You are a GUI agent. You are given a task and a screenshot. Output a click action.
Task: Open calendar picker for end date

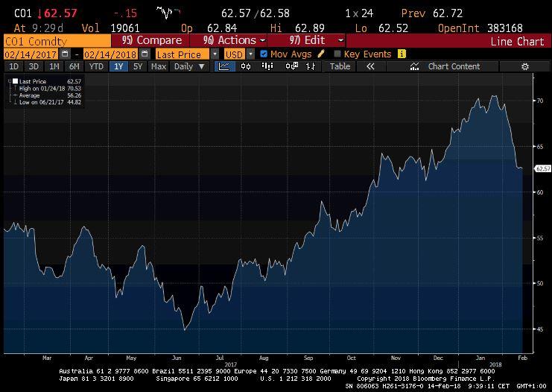point(145,54)
